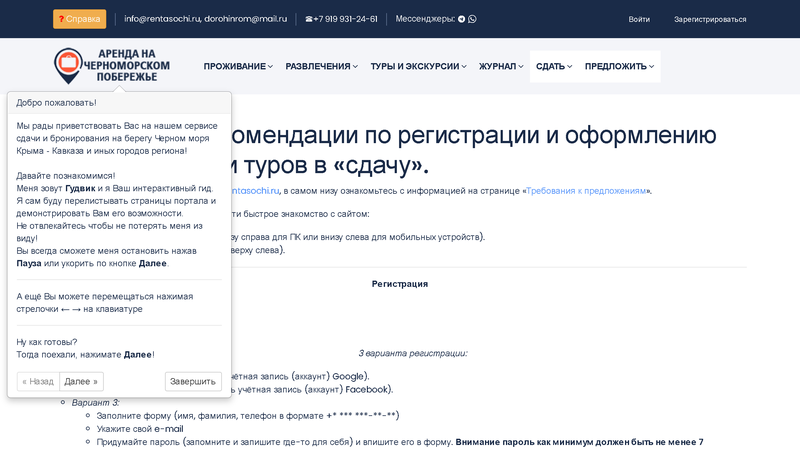Click the site logo map pin
The image size is (800, 450).
[68, 66]
